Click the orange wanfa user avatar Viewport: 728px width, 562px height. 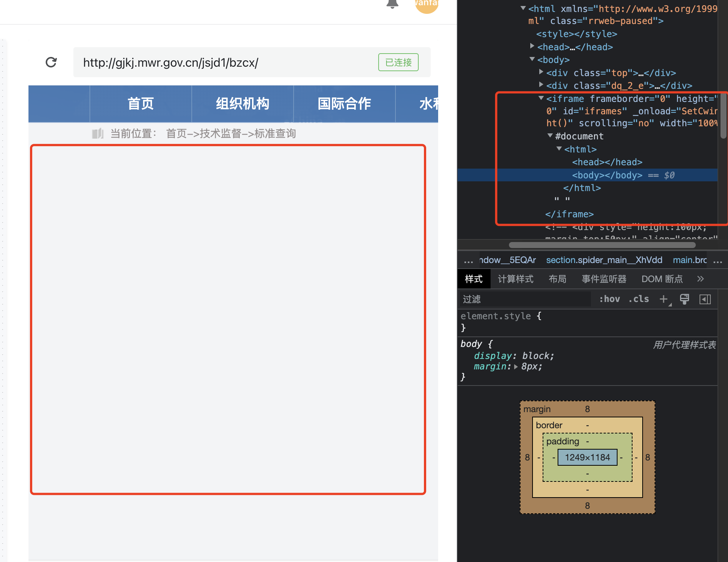click(x=426, y=5)
